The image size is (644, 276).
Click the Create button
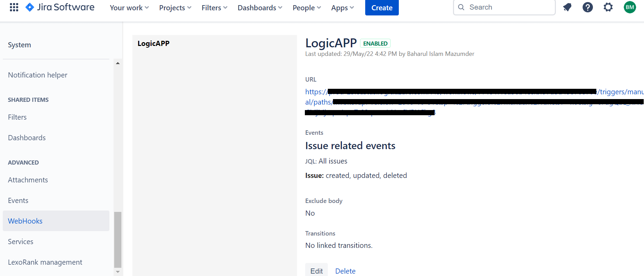click(382, 8)
